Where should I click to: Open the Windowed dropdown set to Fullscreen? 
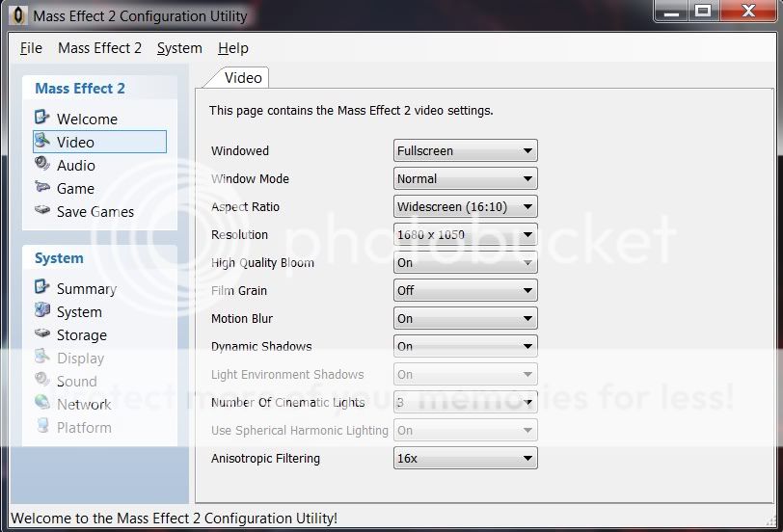(x=466, y=150)
